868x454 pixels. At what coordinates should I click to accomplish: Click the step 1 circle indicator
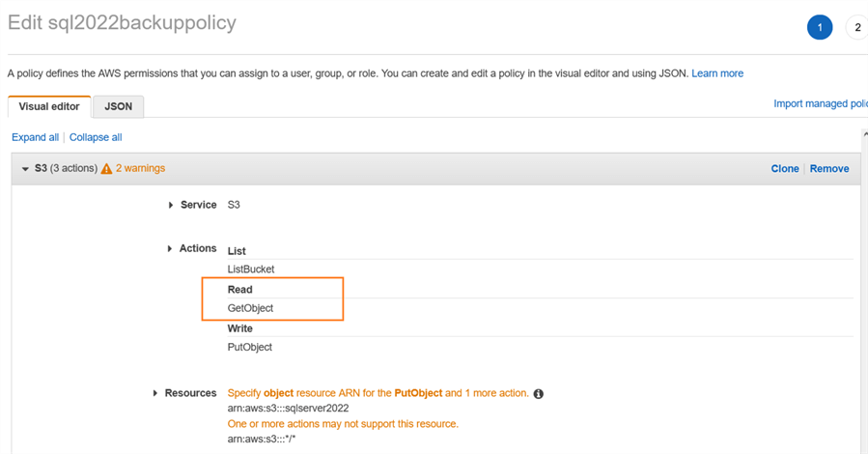[x=820, y=27]
